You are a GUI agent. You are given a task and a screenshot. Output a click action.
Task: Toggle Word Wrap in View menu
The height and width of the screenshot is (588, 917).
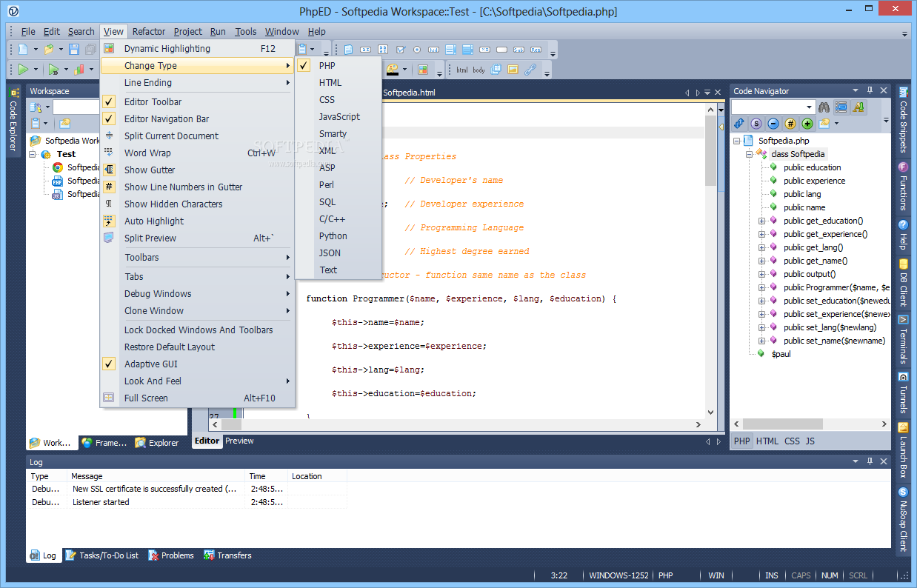198,153
